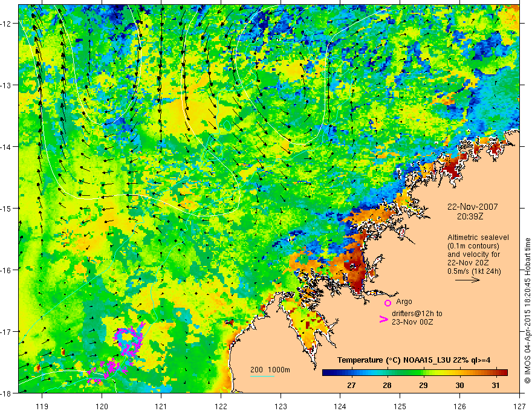Click the latitude -14 axis label

tap(6, 146)
